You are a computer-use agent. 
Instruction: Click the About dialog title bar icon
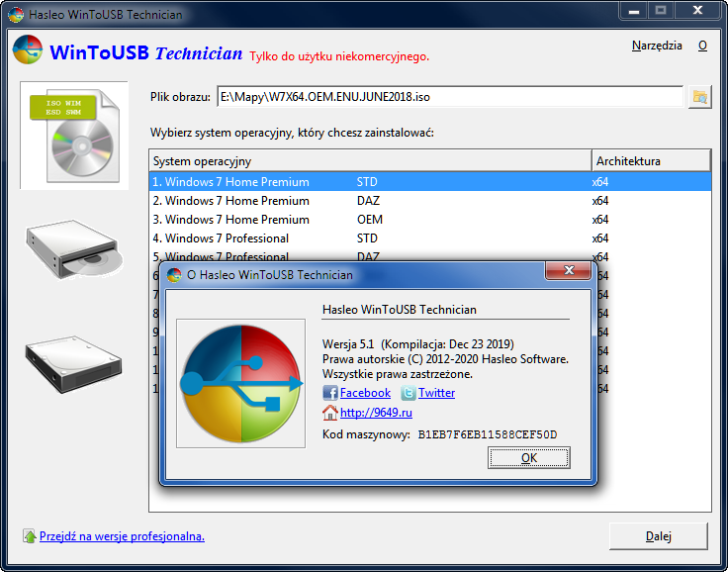pyautogui.click(x=174, y=275)
